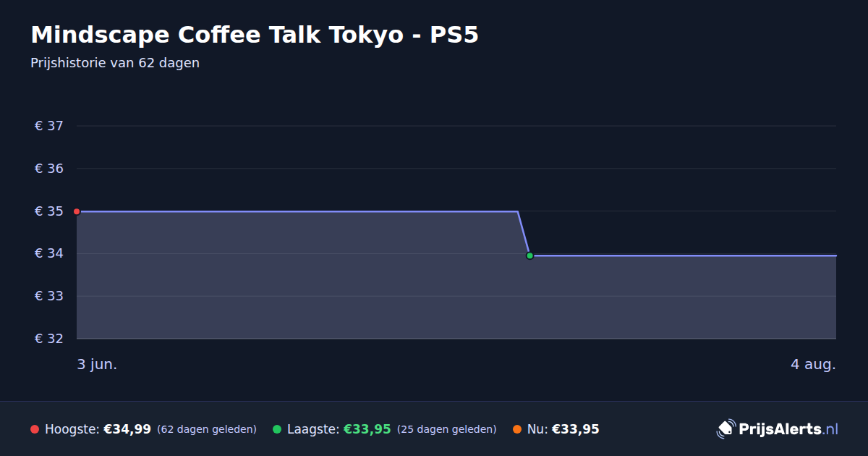Viewport: 868px width, 456px height.
Task: Click the red Hoogste legend dot
Action: click(x=35, y=429)
